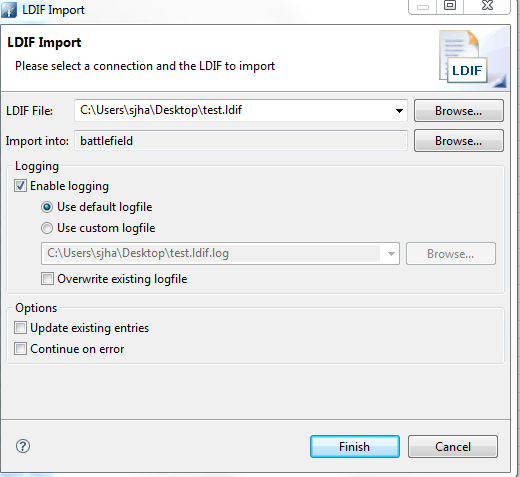Browse for the Import into connection
Screen dimensions: 520x477
point(459,141)
